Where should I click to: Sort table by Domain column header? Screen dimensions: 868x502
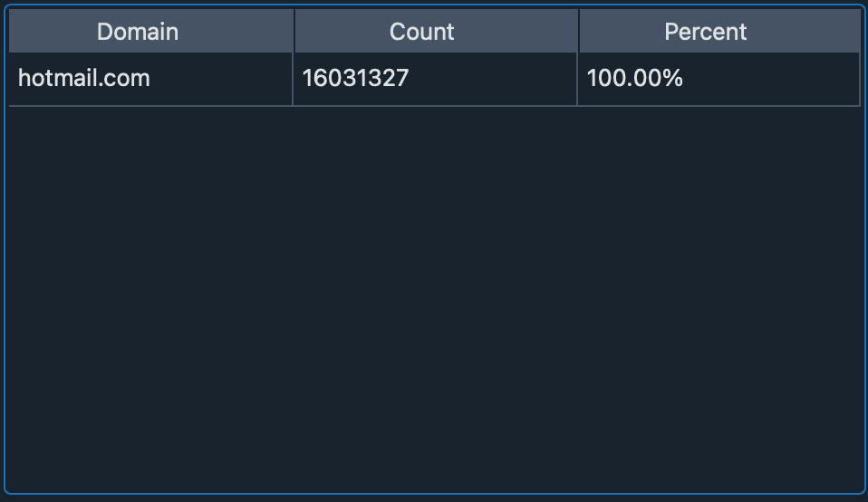pos(150,31)
